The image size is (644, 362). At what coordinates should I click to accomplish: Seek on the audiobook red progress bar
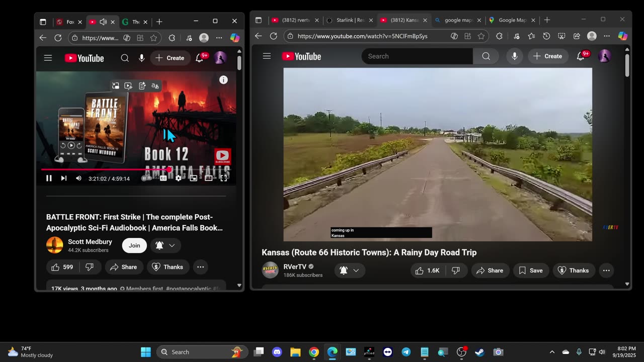coord(136,169)
